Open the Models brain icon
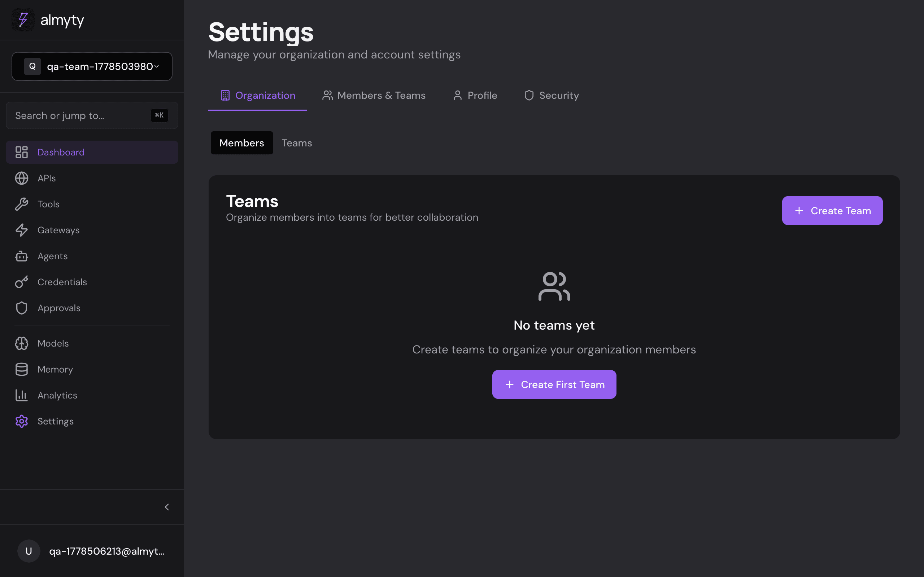Screen dimensions: 924x577 click(x=21, y=343)
